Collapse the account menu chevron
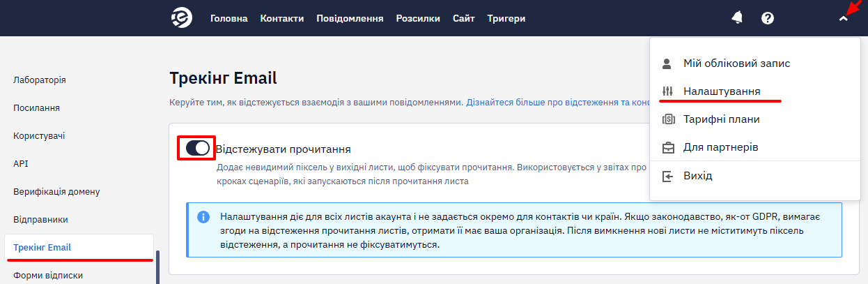 click(x=844, y=19)
